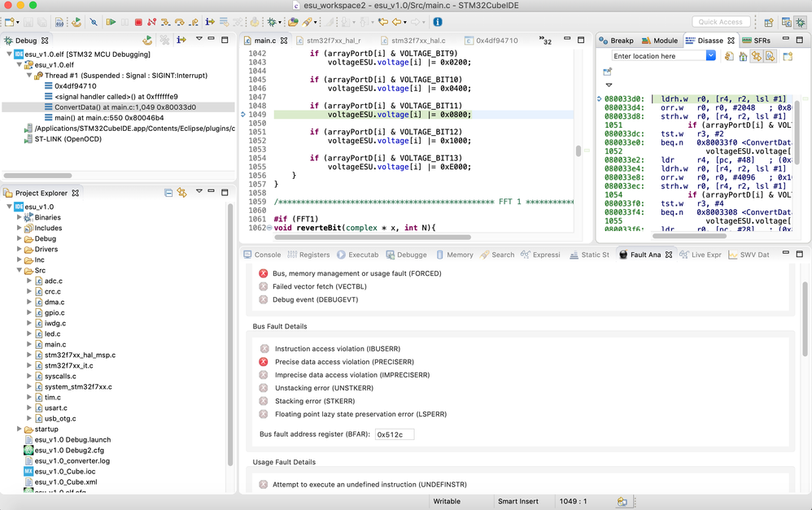
Task: Click the Last Edit Location back arrow icon
Action: 383,22
